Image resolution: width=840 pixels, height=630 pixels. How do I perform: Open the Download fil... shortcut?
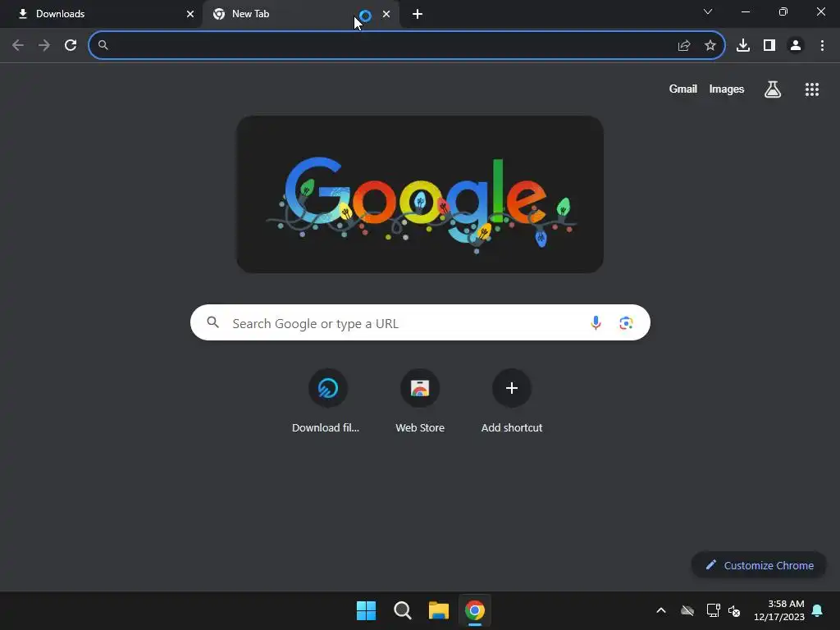coord(327,400)
